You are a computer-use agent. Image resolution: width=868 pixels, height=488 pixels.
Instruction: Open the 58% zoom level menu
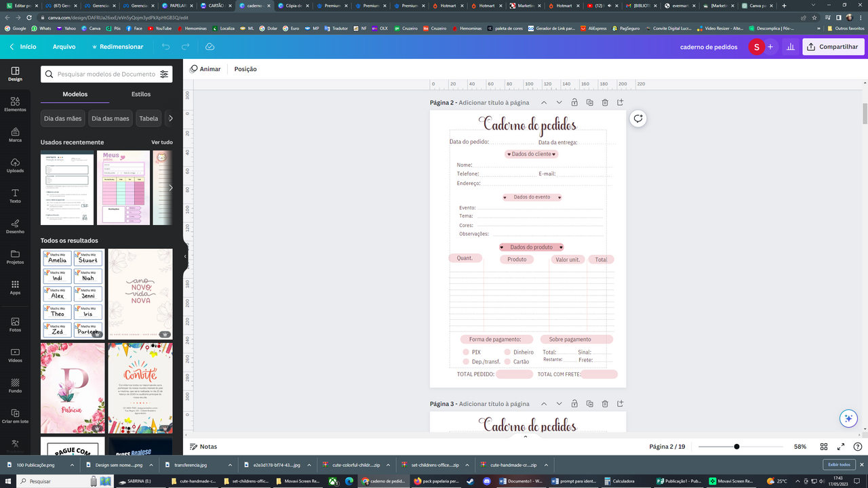click(x=800, y=447)
